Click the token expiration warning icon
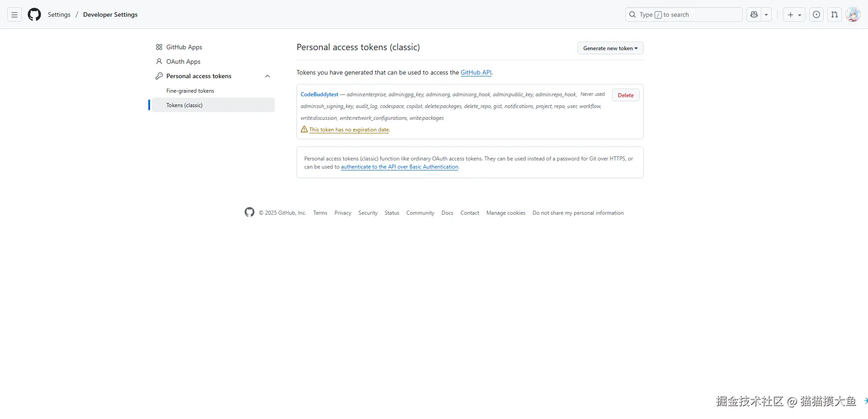 click(304, 129)
